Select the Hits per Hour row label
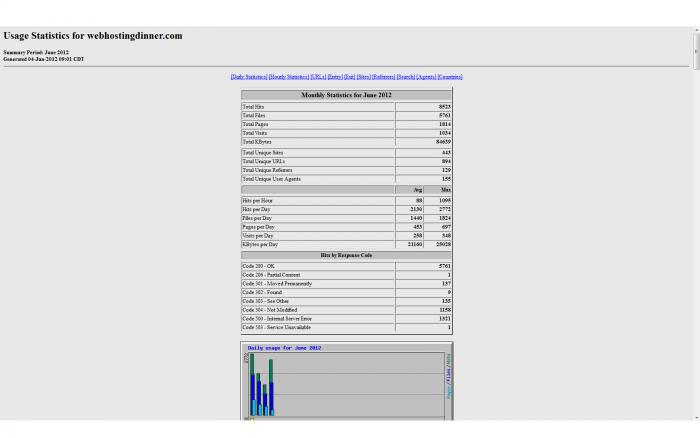Image resolution: width=700 pixels, height=438 pixels. [x=257, y=200]
